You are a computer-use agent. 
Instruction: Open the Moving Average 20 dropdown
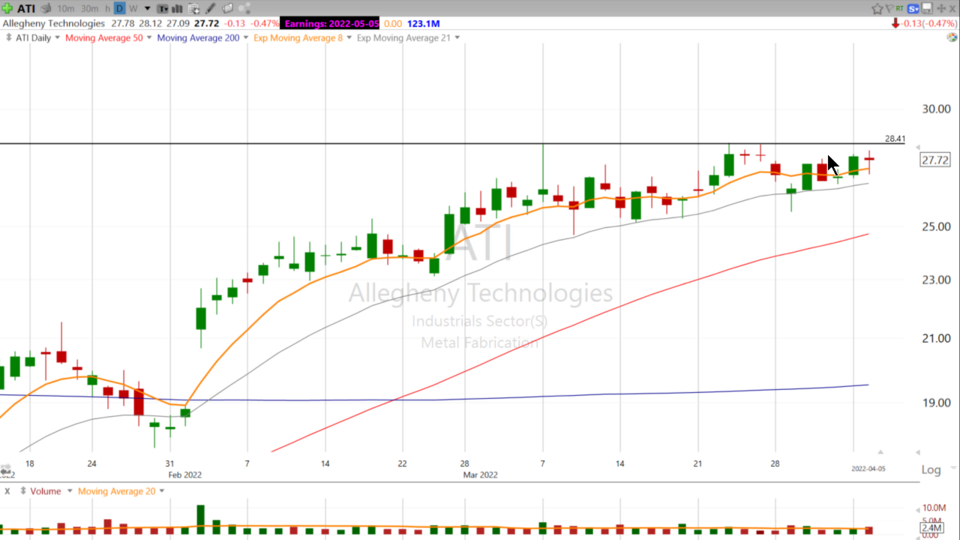[162, 491]
